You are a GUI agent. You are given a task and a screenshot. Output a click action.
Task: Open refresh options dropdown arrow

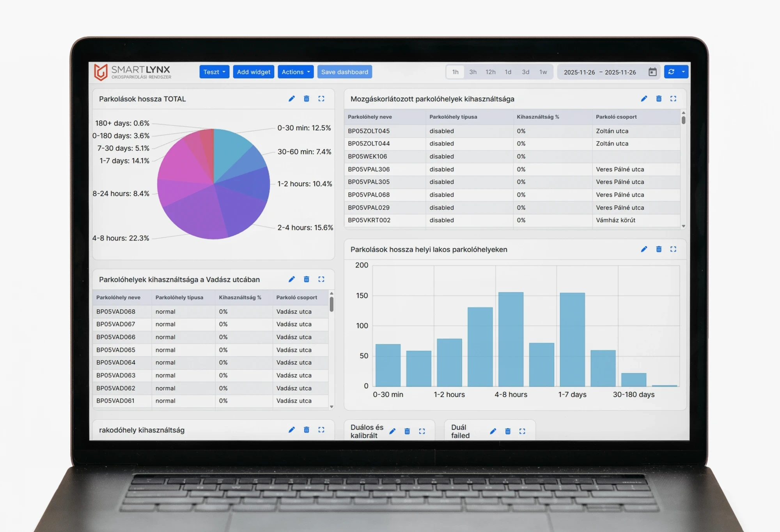683,72
